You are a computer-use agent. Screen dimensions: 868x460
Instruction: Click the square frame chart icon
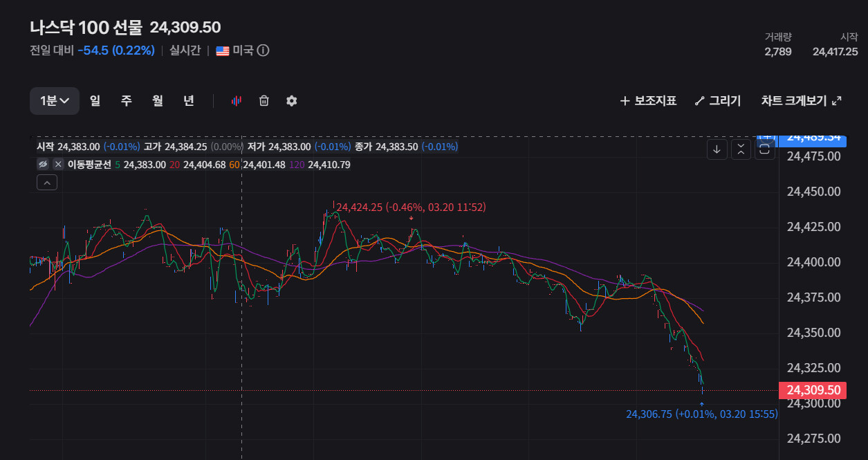point(764,149)
